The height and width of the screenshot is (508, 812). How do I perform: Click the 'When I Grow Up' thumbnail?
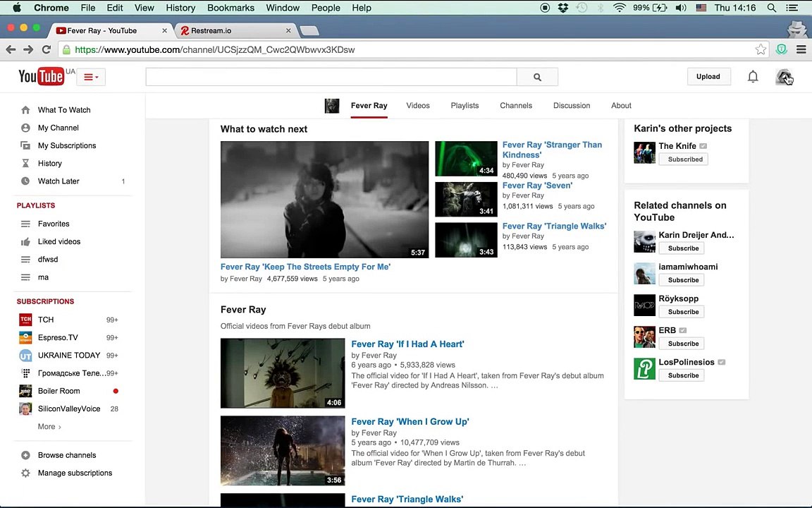coord(283,450)
